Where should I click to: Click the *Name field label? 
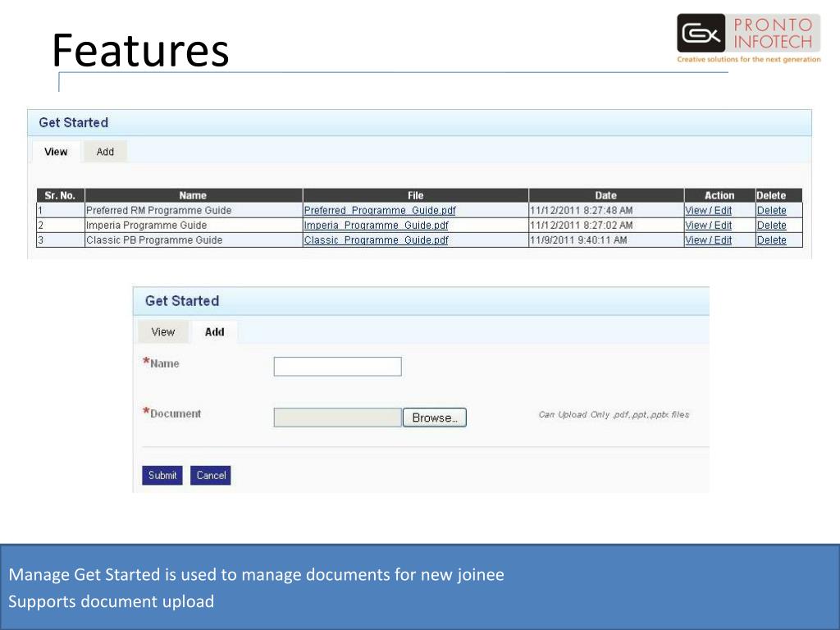(161, 363)
